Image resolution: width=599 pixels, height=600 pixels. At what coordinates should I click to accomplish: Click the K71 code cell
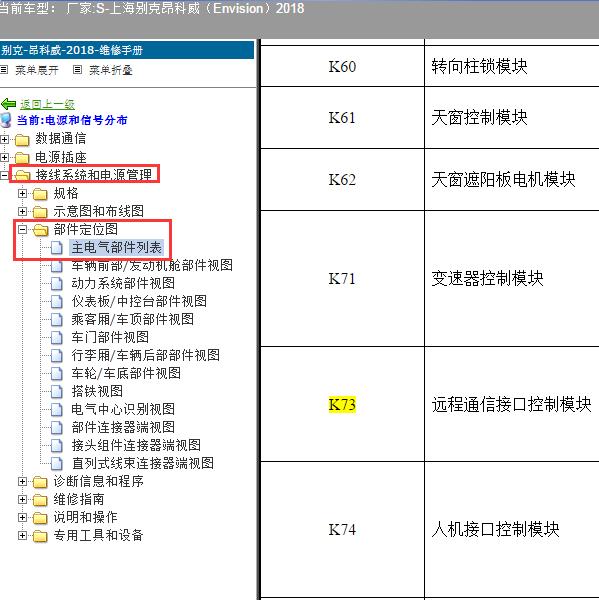[x=342, y=279]
